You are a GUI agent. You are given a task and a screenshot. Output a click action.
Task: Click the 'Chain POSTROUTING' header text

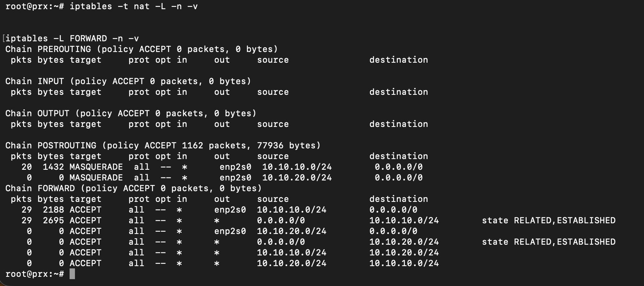point(51,146)
